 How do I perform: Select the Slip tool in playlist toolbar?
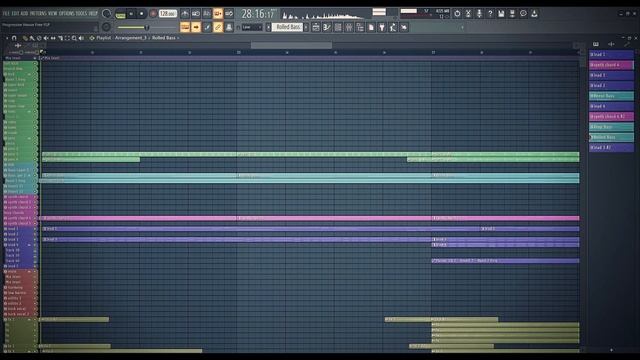(x=53, y=38)
